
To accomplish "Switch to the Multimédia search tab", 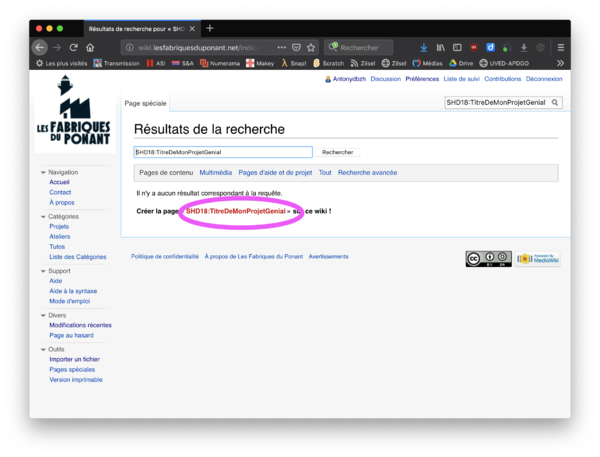I will [215, 172].
